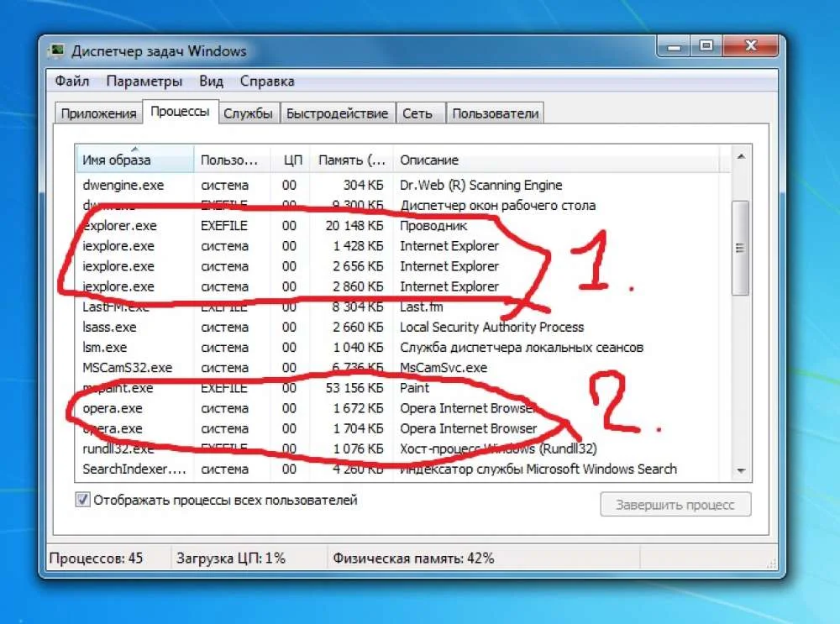Open the Справка menu
This screenshot has width=840, height=624.
267,81
